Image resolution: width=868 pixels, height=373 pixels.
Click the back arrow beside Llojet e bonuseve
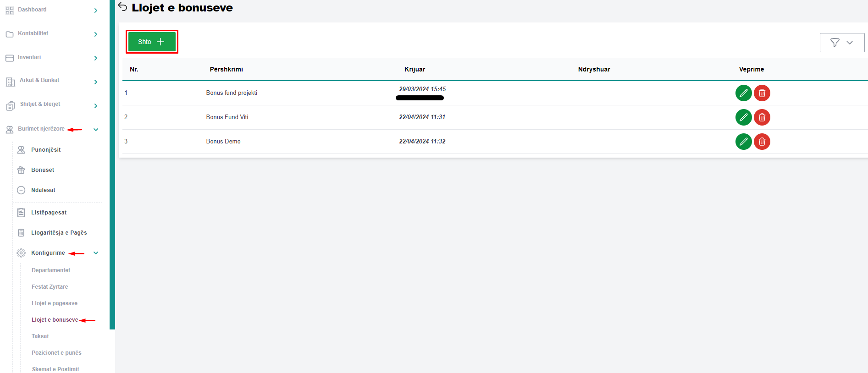pos(122,7)
